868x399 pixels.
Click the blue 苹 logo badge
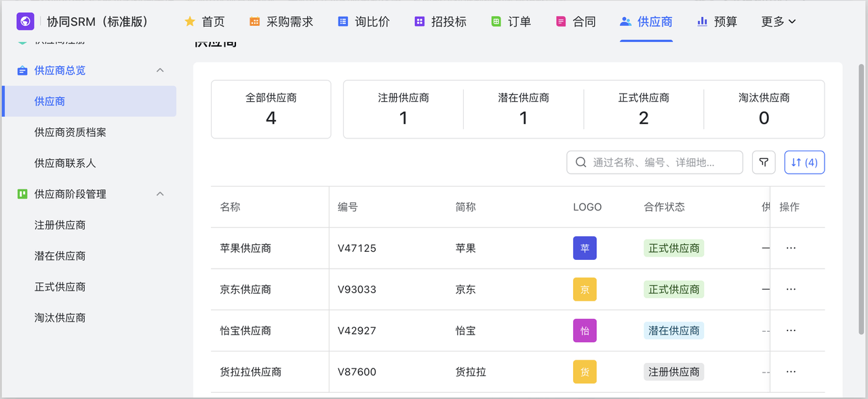click(x=585, y=248)
